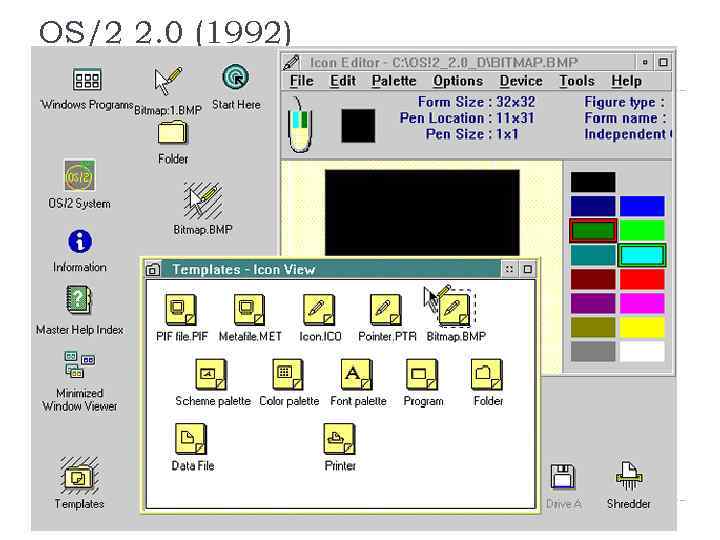Open the Tools menu
The width and height of the screenshot is (720, 540).
point(577,81)
